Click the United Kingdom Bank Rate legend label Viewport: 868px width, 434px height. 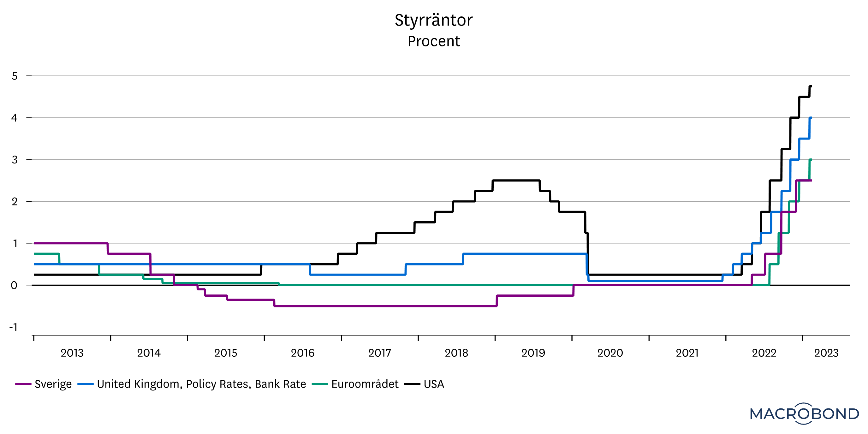[x=201, y=384]
